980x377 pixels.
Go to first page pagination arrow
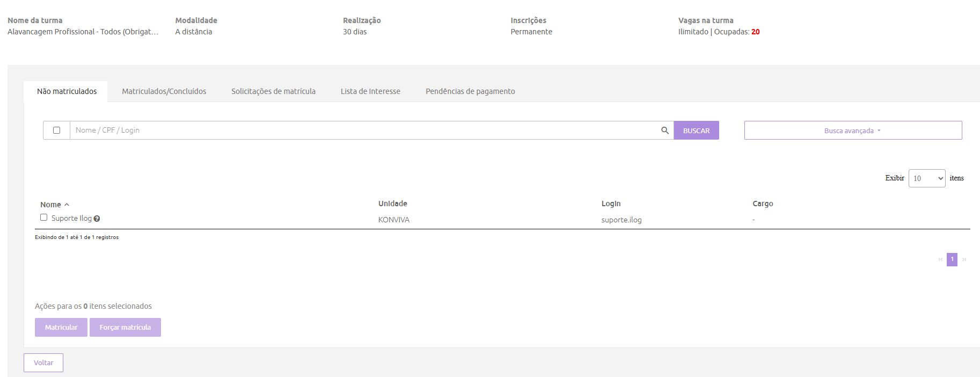tap(940, 259)
